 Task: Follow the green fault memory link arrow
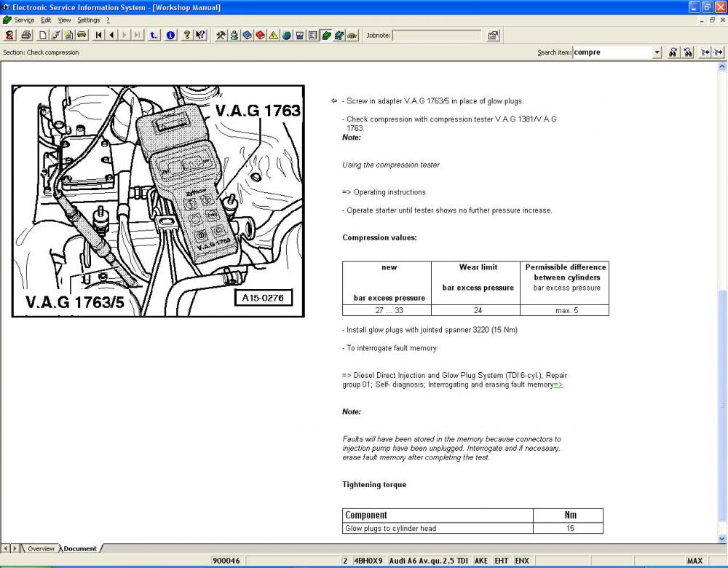point(558,384)
